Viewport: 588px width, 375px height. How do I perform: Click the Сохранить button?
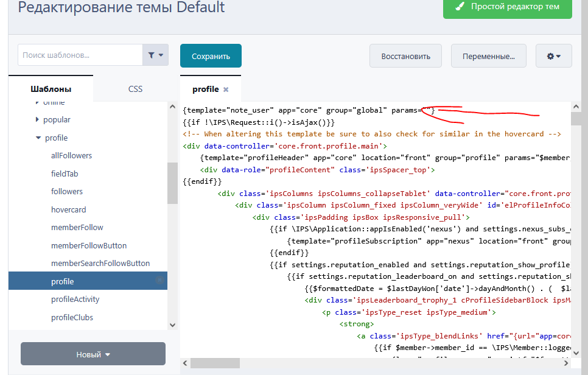[x=211, y=56]
